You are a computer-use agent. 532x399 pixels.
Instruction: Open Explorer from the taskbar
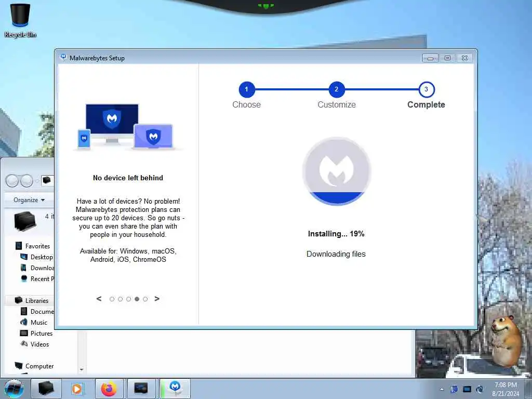(46, 389)
